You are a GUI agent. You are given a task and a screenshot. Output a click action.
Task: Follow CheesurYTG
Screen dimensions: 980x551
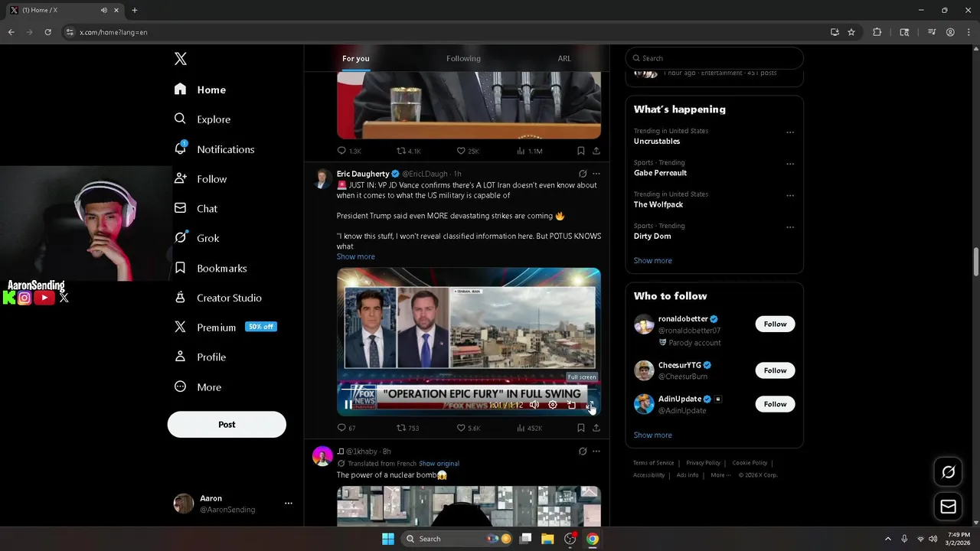pyautogui.click(x=775, y=370)
